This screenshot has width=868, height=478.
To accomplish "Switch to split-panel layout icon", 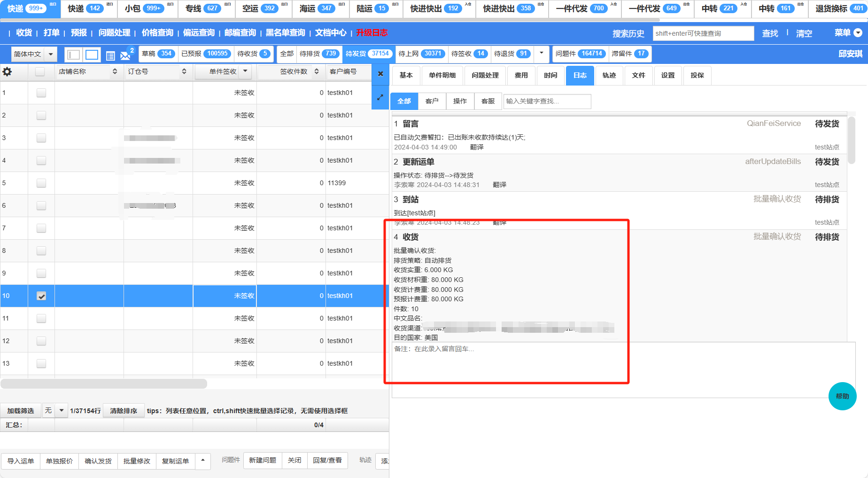I will (x=73, y=55).
